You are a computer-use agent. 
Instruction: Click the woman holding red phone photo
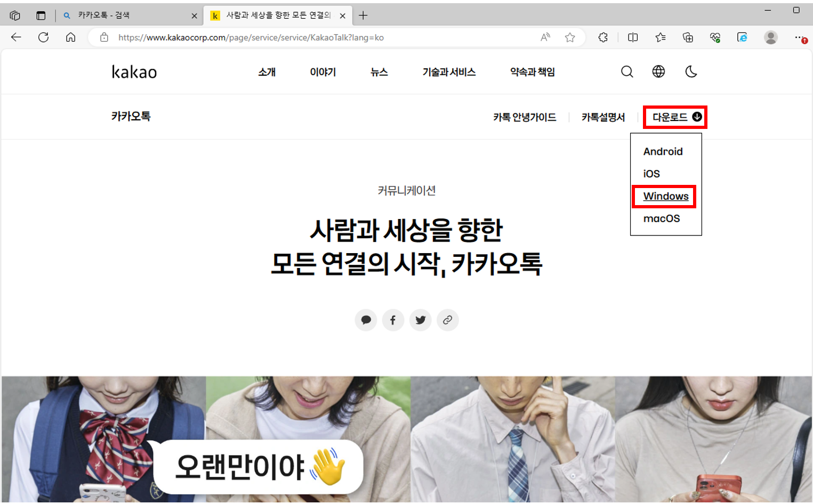click(714, 439)
